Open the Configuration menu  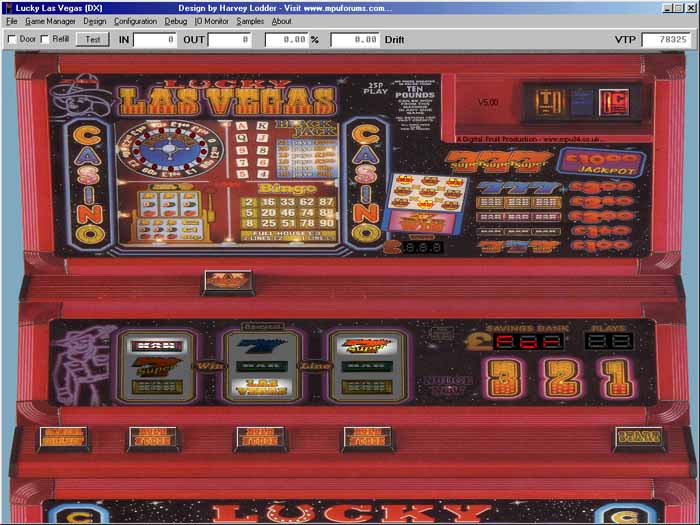pos(135,21)
